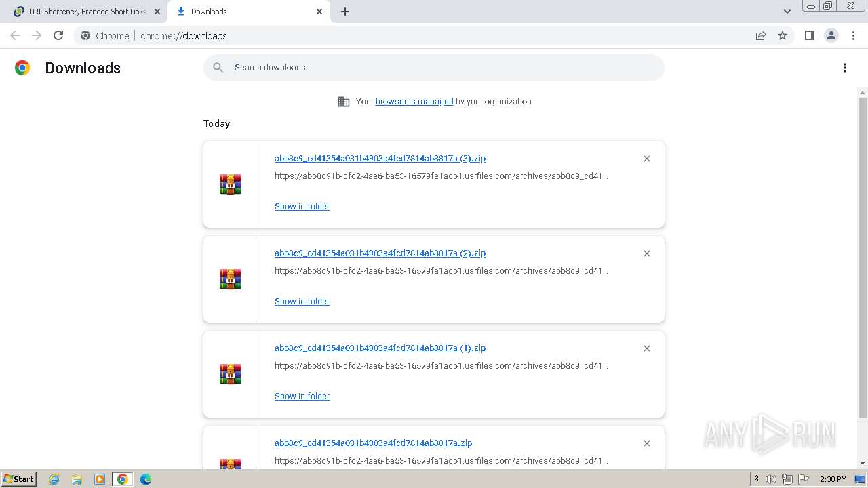Open File Explorer from taskbar
This screenshot has width=868, height=488.
77,479
